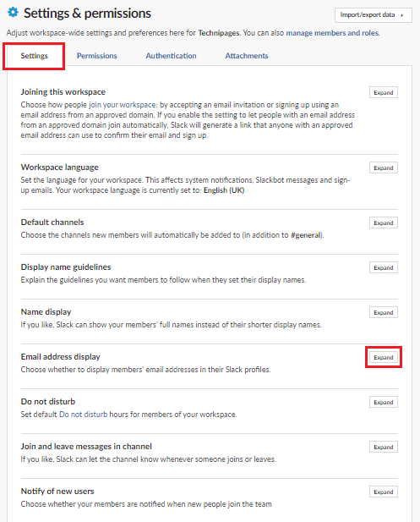Select the Attachments tab

(247, 56)
